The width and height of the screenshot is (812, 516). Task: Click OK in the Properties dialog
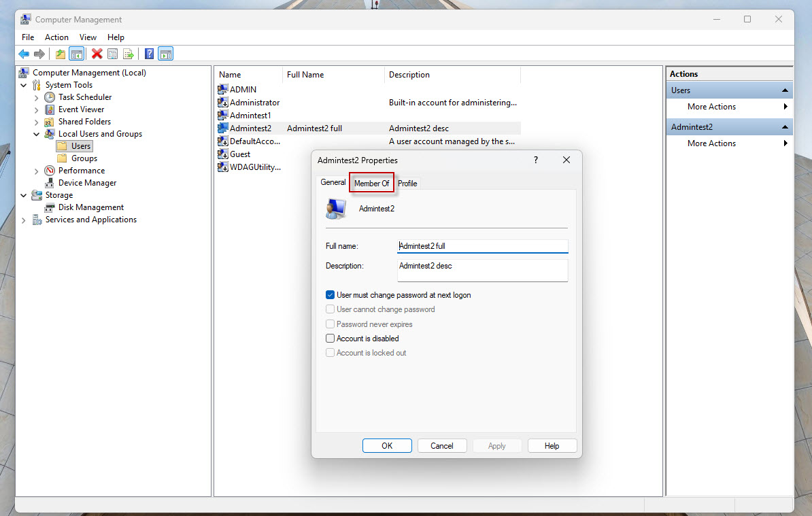coord(387,445)
